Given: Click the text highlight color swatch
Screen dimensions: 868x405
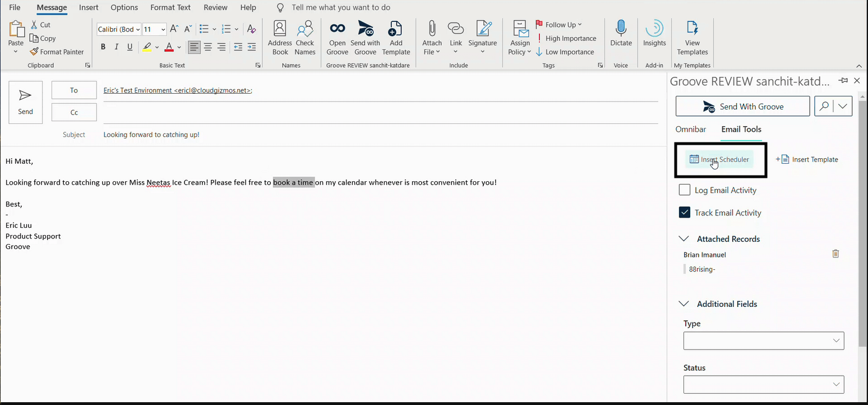Looking at the screenshot, I should (147, 47).
